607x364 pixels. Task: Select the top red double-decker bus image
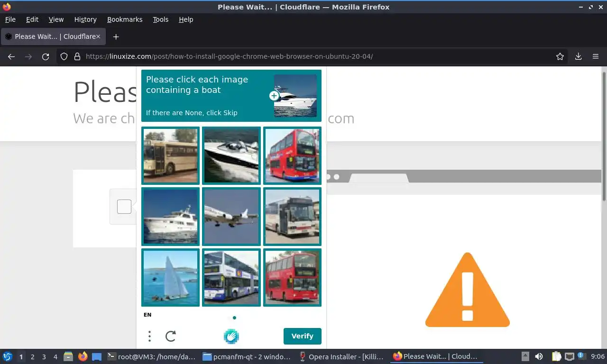click(x=292, y=155)
